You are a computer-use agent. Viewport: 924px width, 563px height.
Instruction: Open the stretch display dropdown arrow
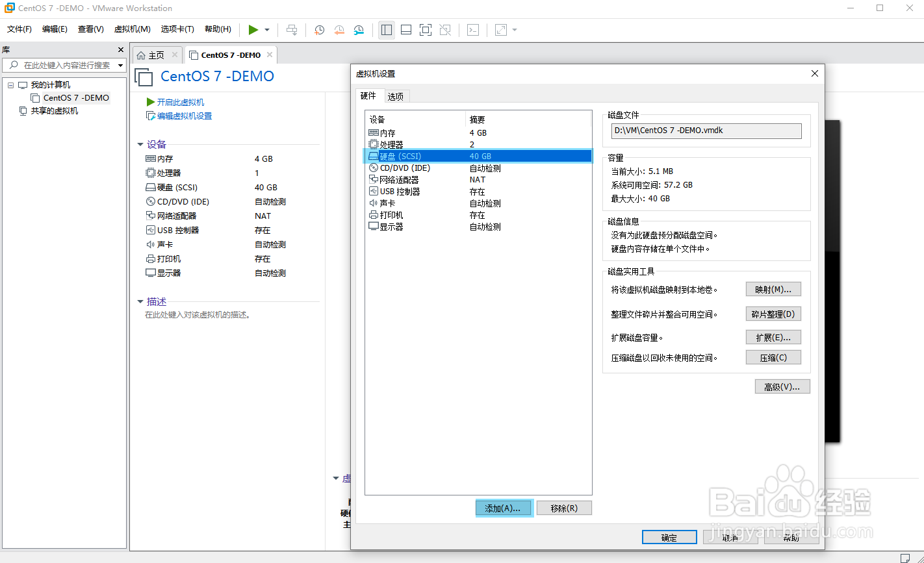515,30
